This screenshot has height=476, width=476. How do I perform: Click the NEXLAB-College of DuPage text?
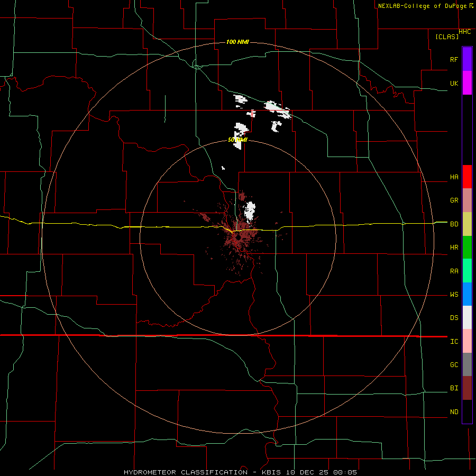(423, 6)
